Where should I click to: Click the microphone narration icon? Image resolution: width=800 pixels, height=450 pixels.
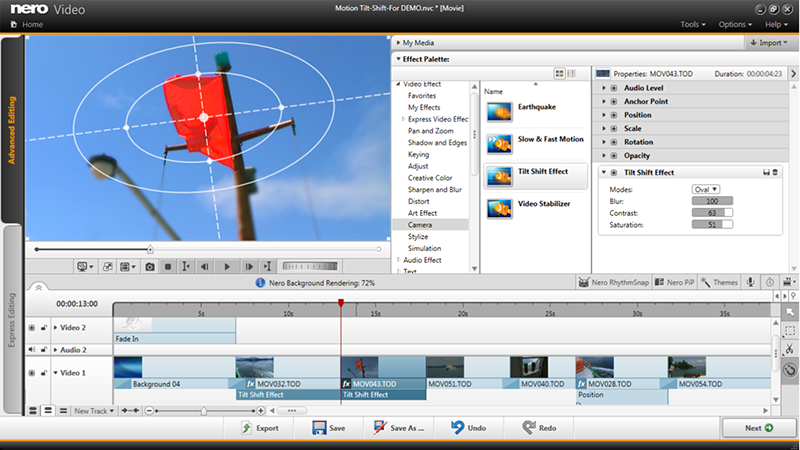pyautogui.click(x=751, y=282)
